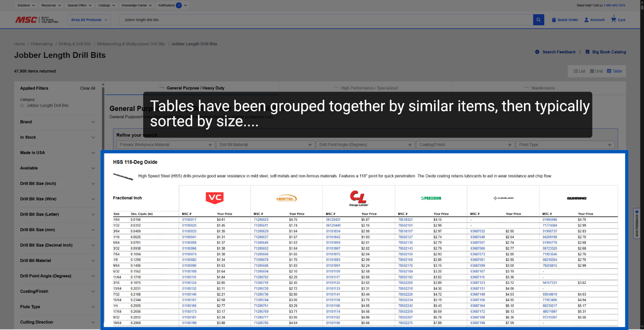Expand the Available filter
The height and width of the screenshot is (330, 644).
(x=57, y=168)
